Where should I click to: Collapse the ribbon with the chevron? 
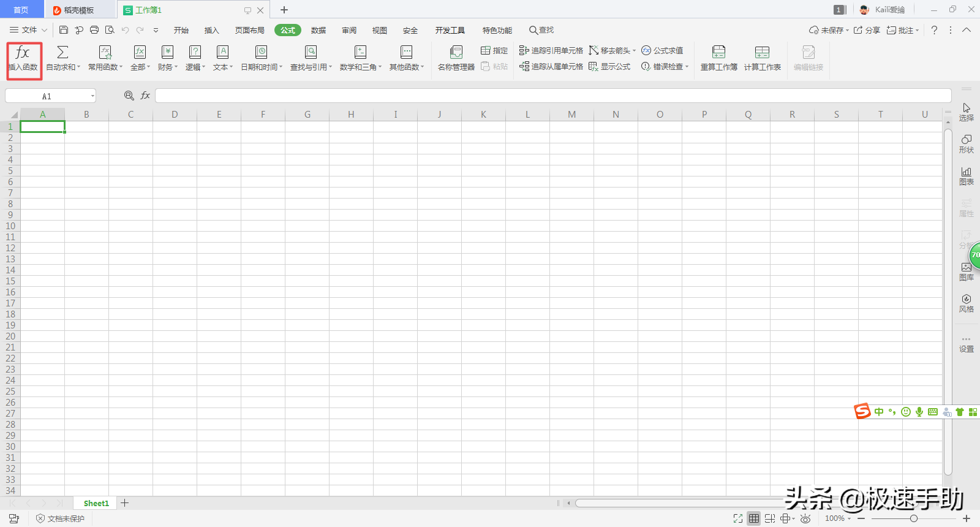click(x=967, y=29)
